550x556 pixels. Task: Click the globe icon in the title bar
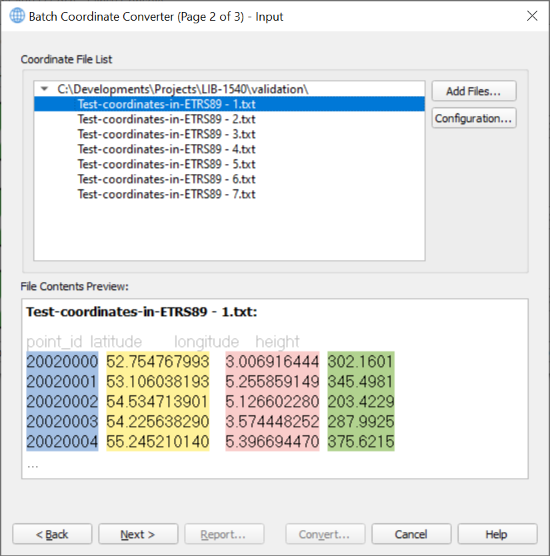coord(17,16)
